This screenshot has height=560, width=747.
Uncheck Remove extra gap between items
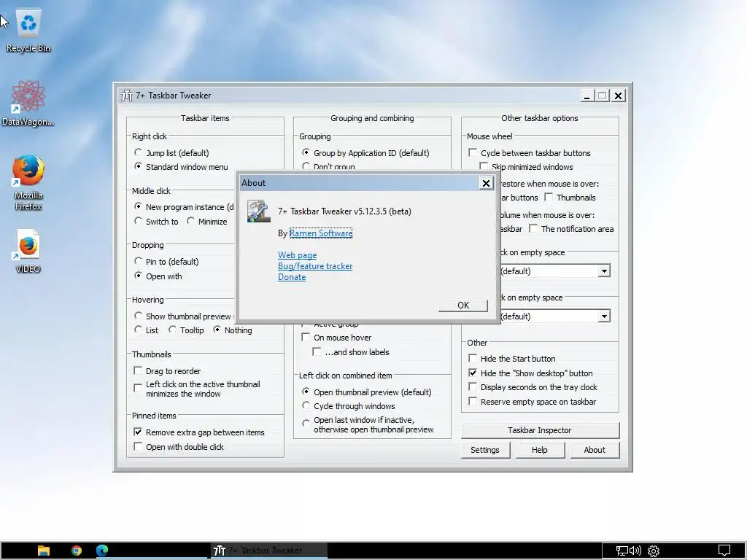[138, 432]
